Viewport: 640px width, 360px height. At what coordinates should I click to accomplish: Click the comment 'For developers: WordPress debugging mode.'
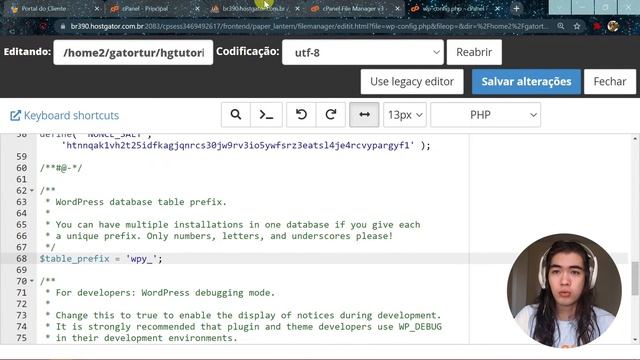165,293
